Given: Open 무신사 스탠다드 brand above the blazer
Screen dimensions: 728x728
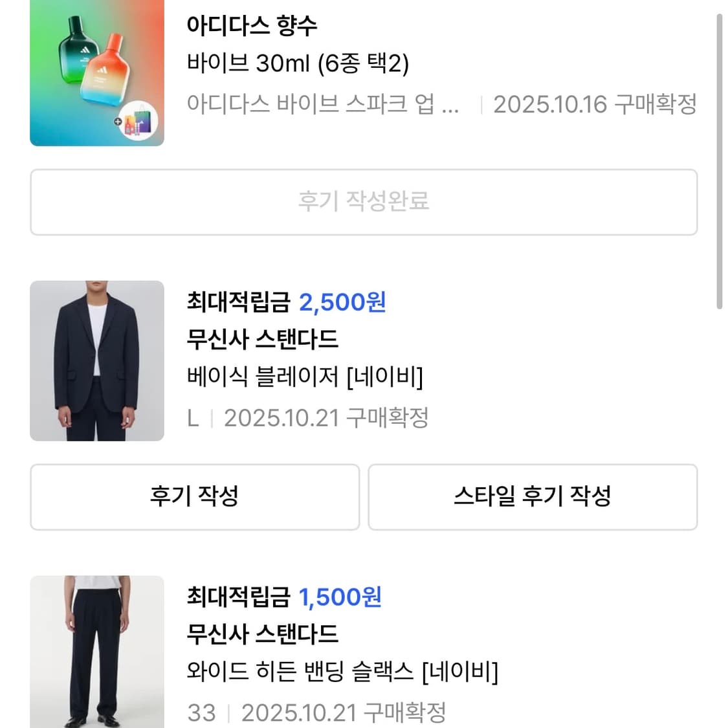Looking at the screenshot, I should [x=263, y=339].
